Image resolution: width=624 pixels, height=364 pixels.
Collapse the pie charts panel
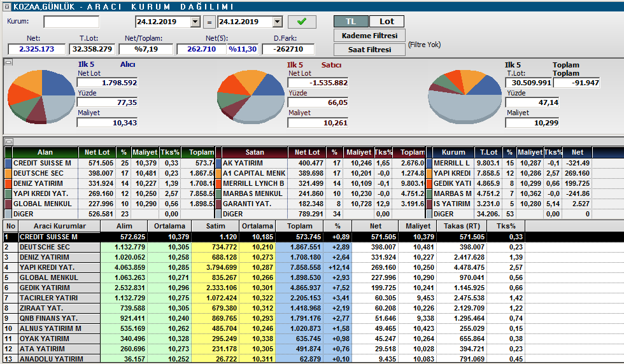(8, 62)
